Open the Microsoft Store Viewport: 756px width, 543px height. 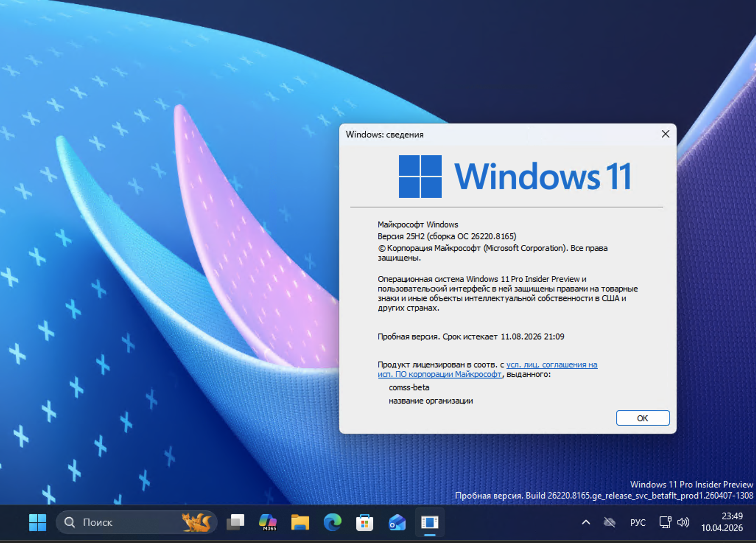(x=365, y=522)
